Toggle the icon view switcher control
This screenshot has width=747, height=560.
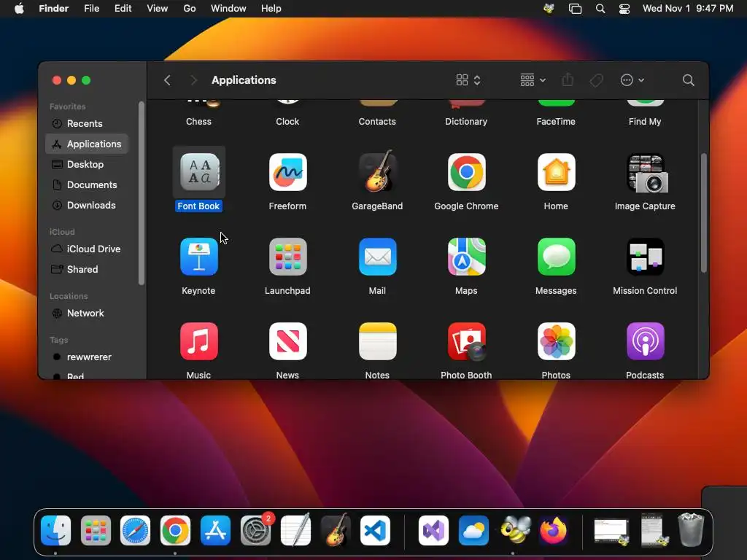tap(468, 80)
